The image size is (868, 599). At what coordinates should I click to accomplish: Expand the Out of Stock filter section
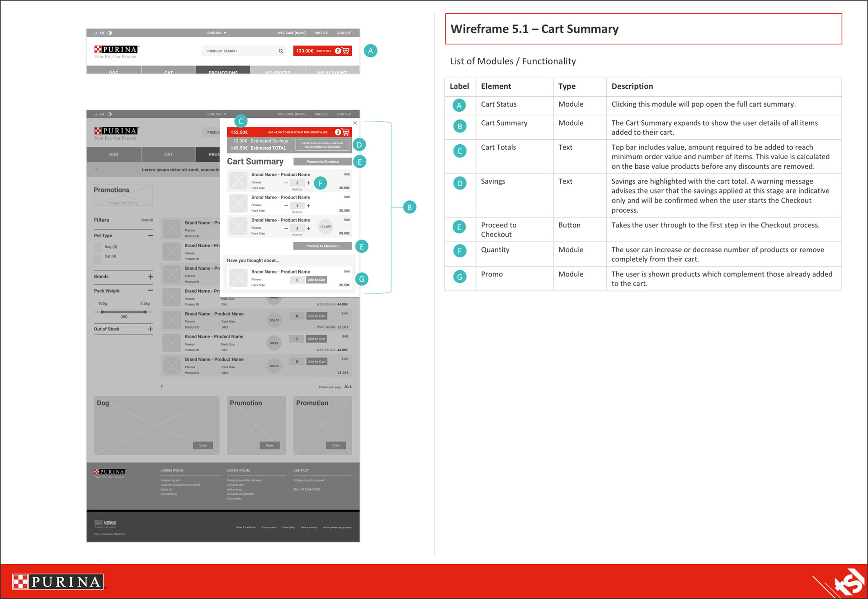(x=150, y=329)
